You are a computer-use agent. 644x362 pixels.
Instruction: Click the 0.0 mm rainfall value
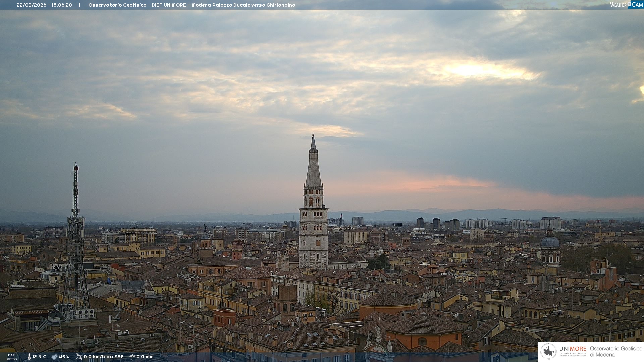click(x=145, y=357)
